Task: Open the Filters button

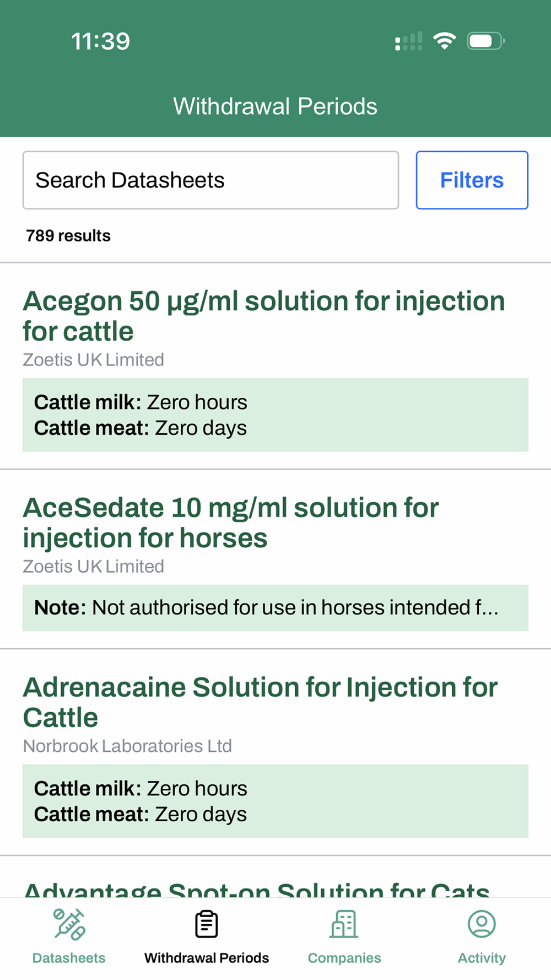Action: [x=472, y=180]
